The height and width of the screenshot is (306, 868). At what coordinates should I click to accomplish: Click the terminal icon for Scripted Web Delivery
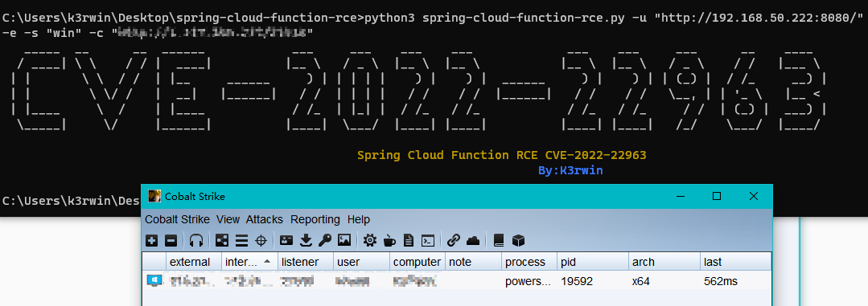point(428,240)
